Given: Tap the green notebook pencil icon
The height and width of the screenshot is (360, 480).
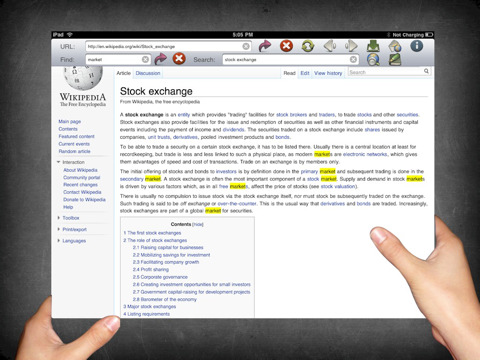Looking at the screenshot, I should tap(395, 60).
